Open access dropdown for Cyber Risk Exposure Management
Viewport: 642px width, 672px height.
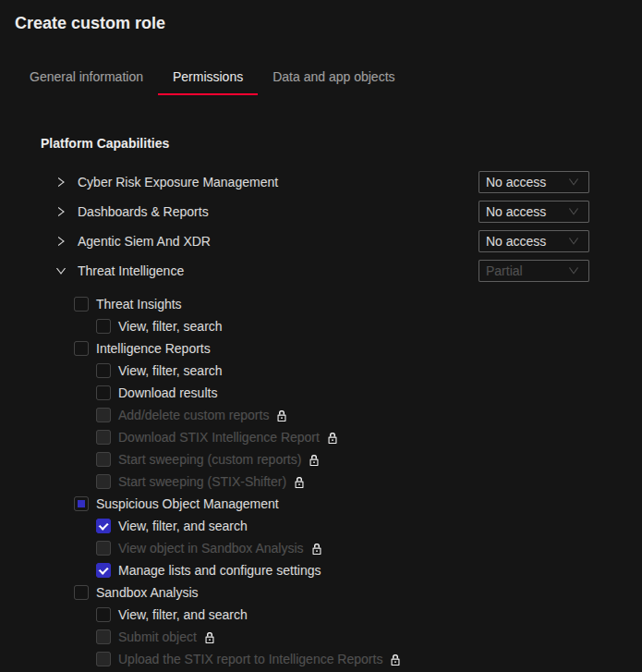tap(533, 182)
